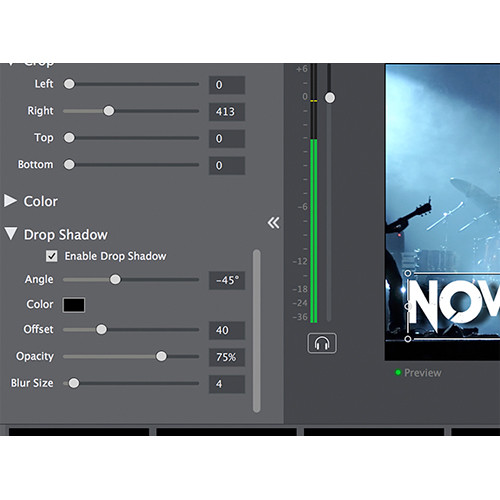Click the top-left handle of title layer
500x500 pixels.
coord(408,273)
